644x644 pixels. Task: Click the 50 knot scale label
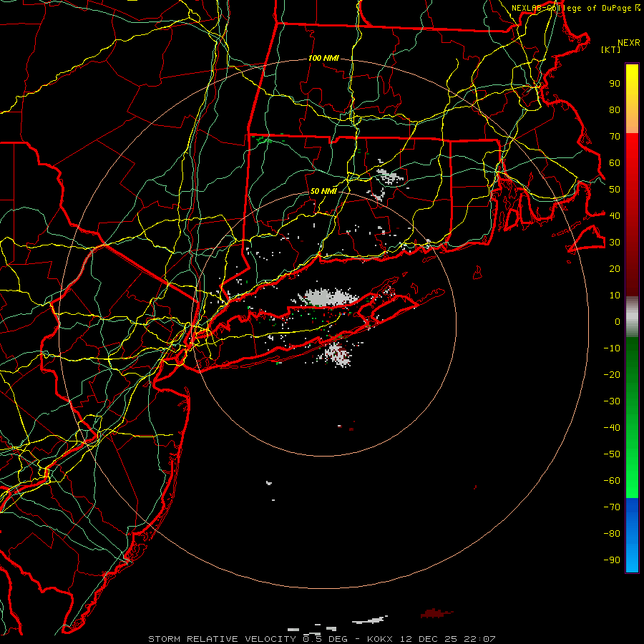615,190
